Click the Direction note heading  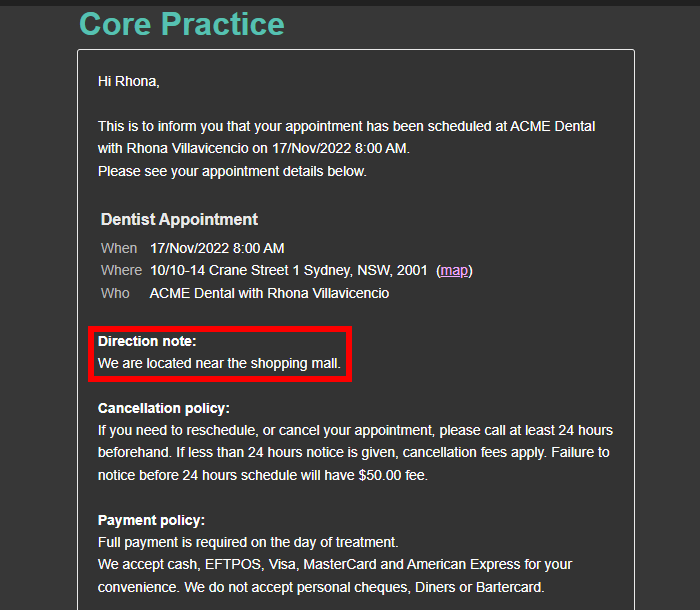click(x=147, y=341)
